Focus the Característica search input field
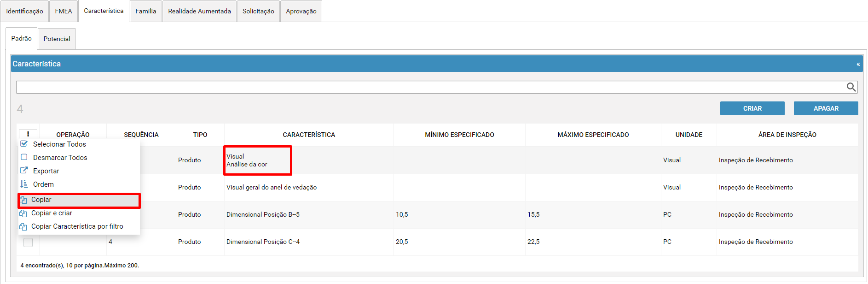Screen dimensions: 868x284 pyautogui.click(x=430, y=87)
